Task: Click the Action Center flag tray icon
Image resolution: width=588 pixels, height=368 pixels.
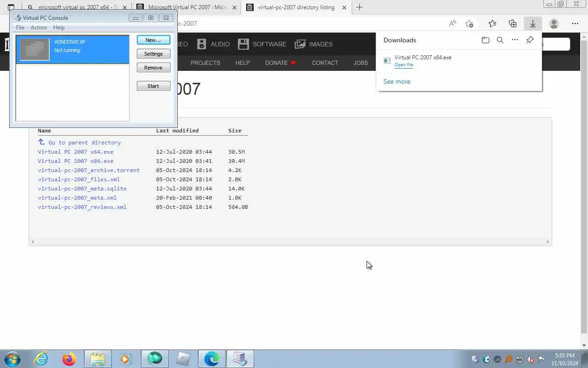Action: pyautogui.click(x=542, y=359)
